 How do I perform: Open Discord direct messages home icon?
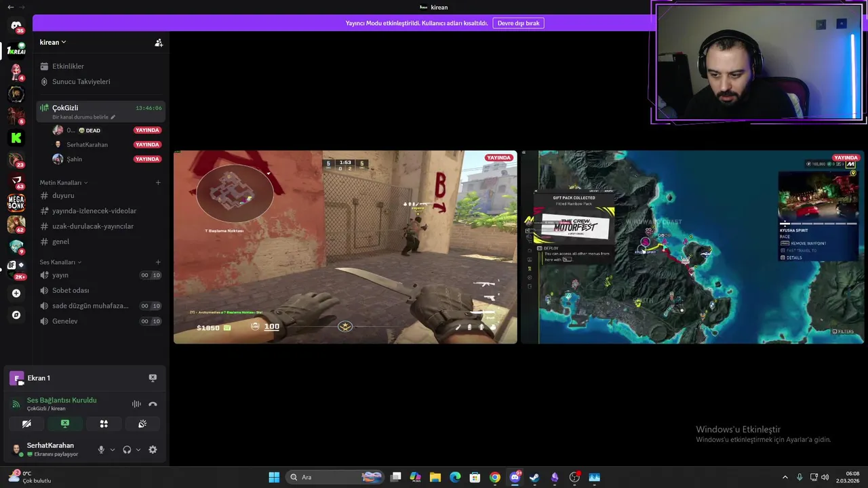tap(16, 26)
